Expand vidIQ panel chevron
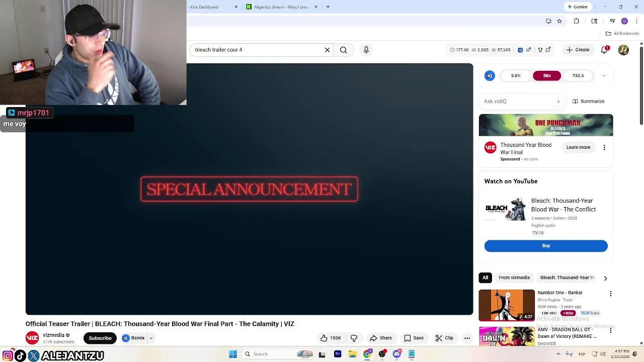Image resolution: width=644 pixels, height=362 pixels. (x=603, y=76)
